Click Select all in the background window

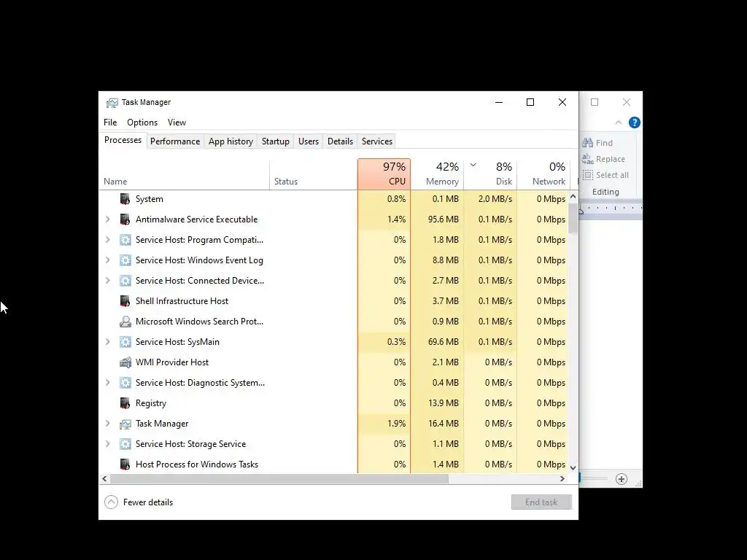pos(605,175)
